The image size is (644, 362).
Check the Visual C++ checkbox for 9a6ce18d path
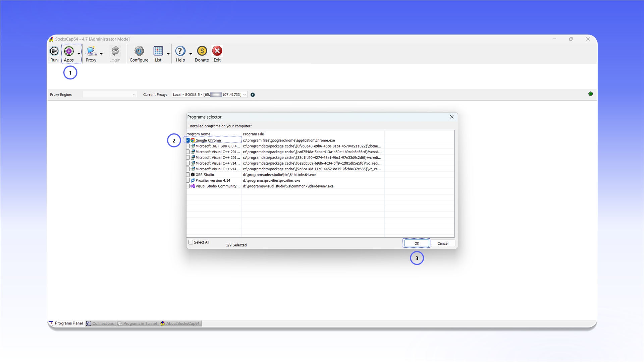click(188, 169)
